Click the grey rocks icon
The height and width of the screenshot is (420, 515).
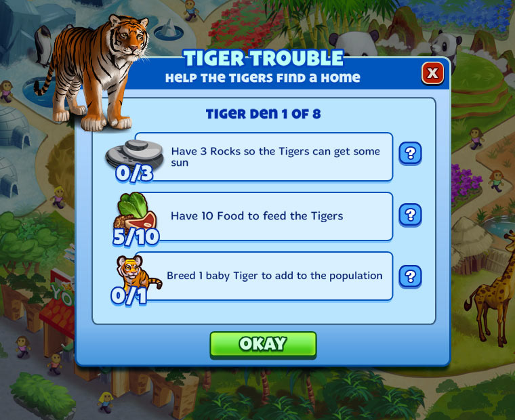[135, 154]
